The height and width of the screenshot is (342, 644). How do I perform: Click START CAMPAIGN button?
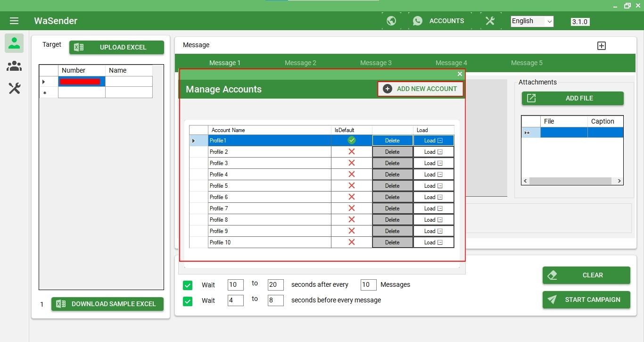point(586,300)
